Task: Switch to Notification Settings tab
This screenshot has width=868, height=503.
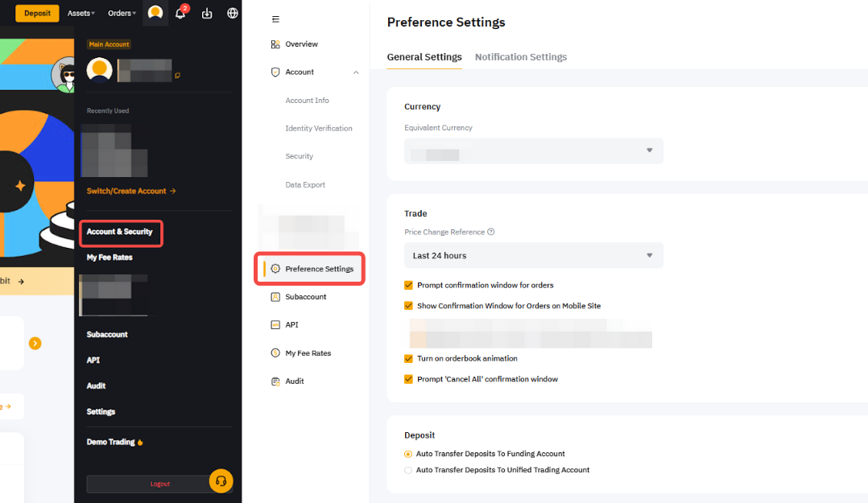Action: [521, 57]
